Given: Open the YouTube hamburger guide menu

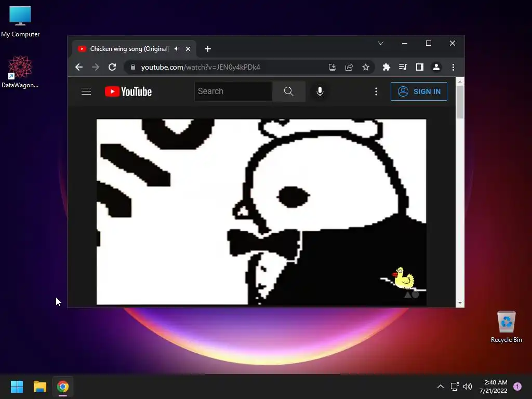Looking at the screenshot, I should pyautogui.click(x=86, y=91).
